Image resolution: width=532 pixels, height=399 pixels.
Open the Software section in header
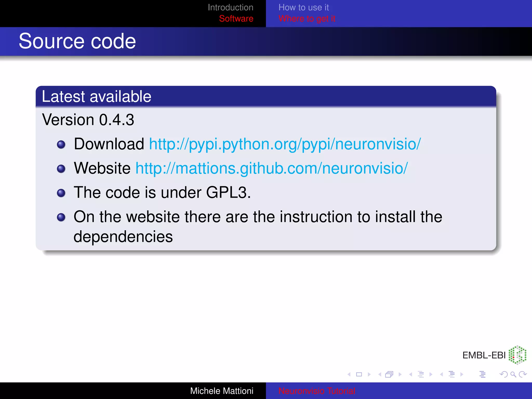(236, 19)
